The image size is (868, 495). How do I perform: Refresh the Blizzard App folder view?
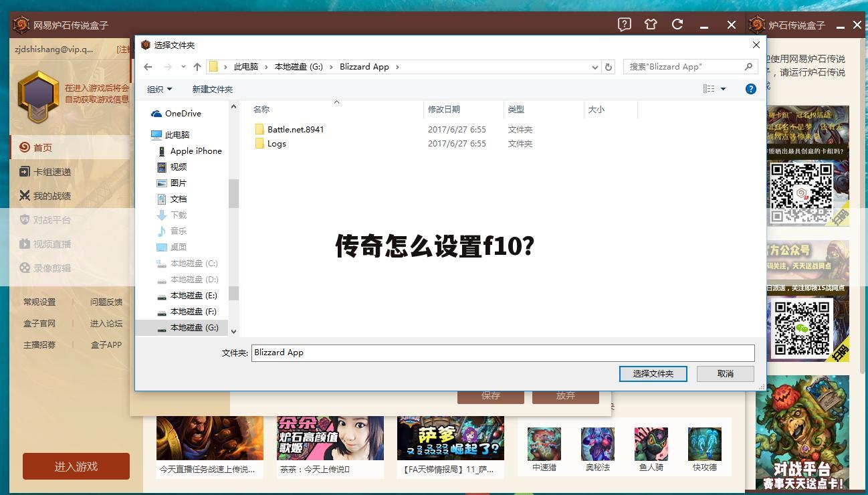(608, 67)
